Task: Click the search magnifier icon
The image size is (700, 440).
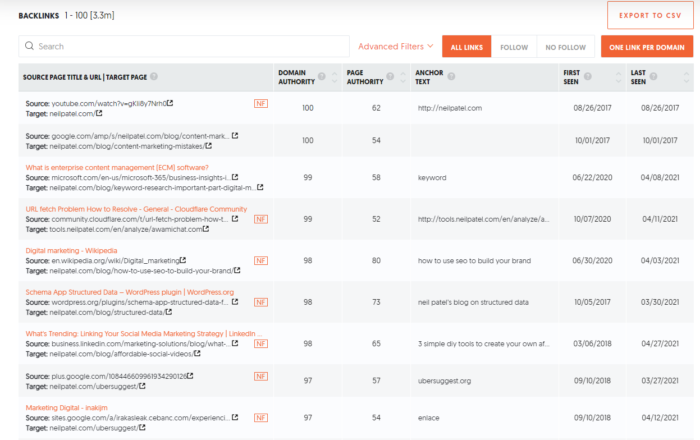Action: [29, 46]
